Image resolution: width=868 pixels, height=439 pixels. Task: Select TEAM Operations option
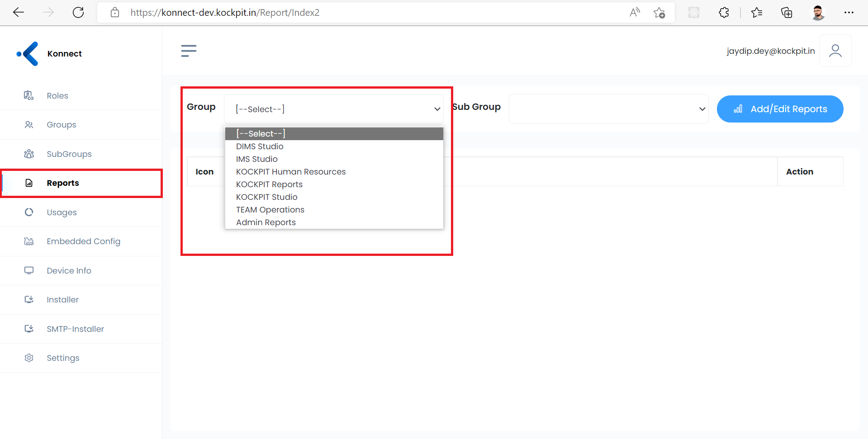pos(334,210)
